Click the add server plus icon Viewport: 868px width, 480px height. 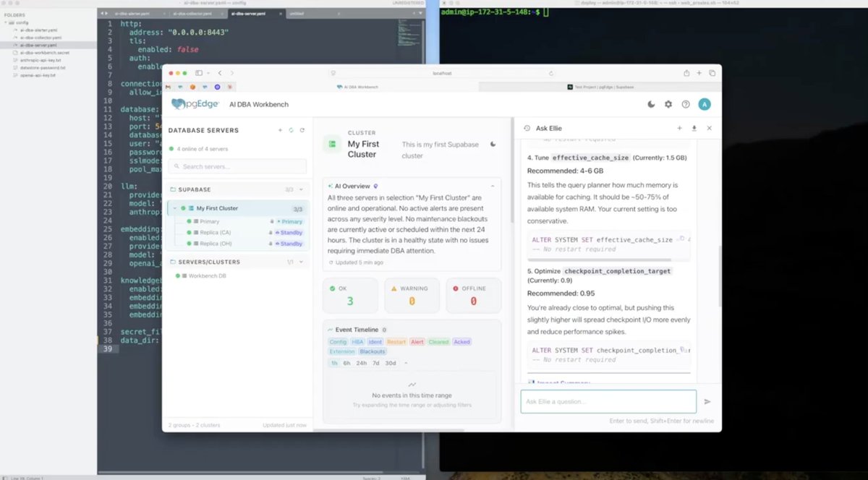click(280, 131)
